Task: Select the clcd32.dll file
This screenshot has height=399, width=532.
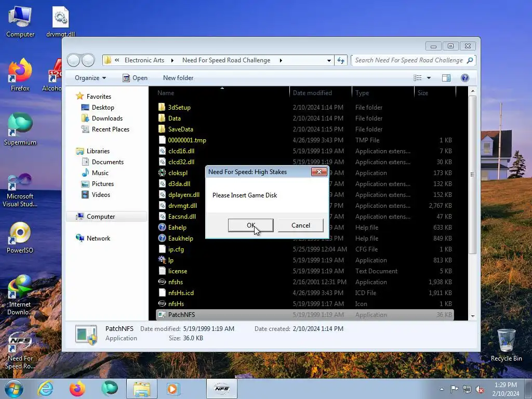Action: click(x=181, y=162)
